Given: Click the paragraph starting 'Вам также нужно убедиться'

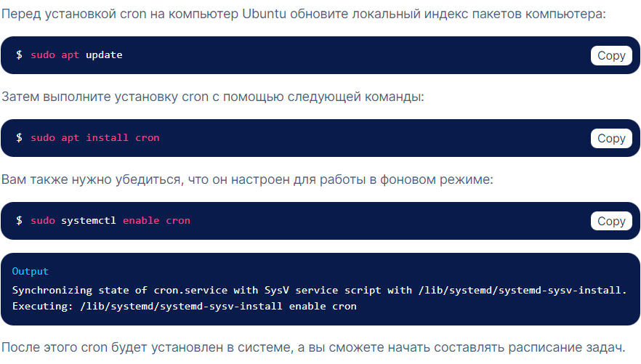Looking at the screenshot, I should 247,179.
